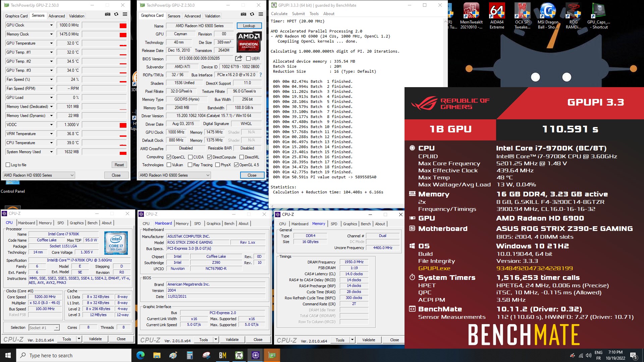Open the Calculator taskbar icon
This screenshot has width=644, height=362.
click(190, 355)
